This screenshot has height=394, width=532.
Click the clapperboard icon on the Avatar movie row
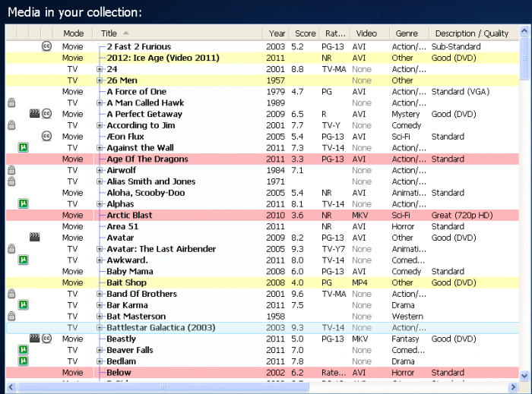(35, 237)
